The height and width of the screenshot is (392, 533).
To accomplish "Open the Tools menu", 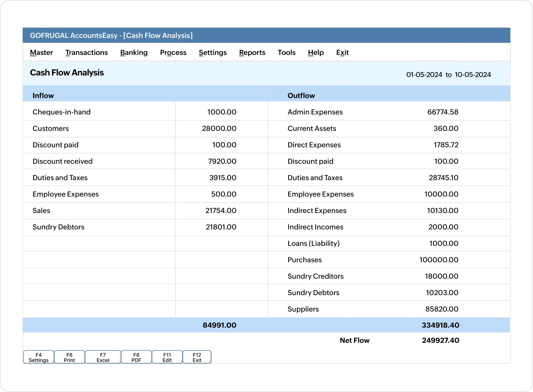I will (286, 52).
